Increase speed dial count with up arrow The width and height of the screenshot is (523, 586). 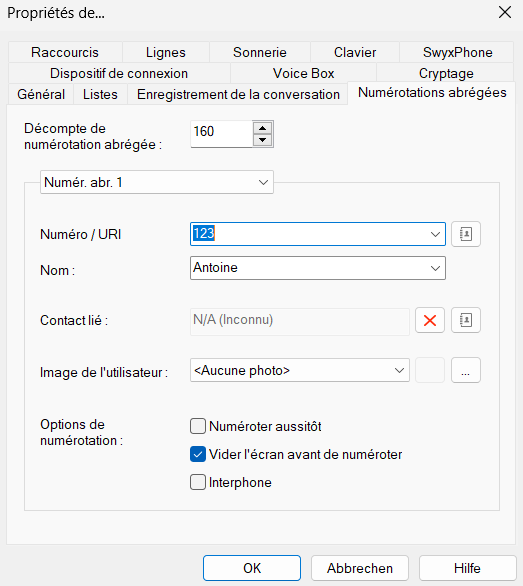[x=263, y=128]
